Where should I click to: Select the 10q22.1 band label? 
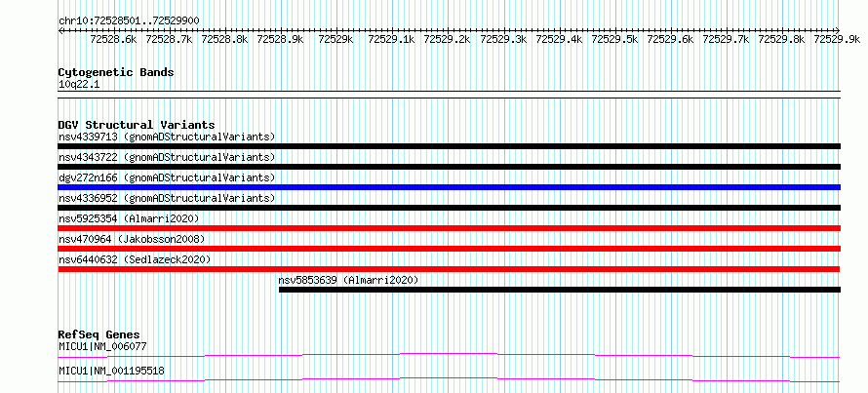pos(79,85)
